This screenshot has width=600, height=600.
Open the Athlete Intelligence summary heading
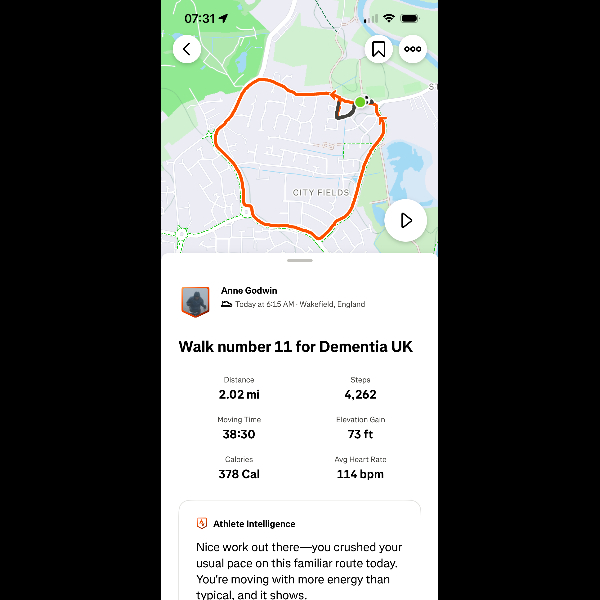click(254, 523)
